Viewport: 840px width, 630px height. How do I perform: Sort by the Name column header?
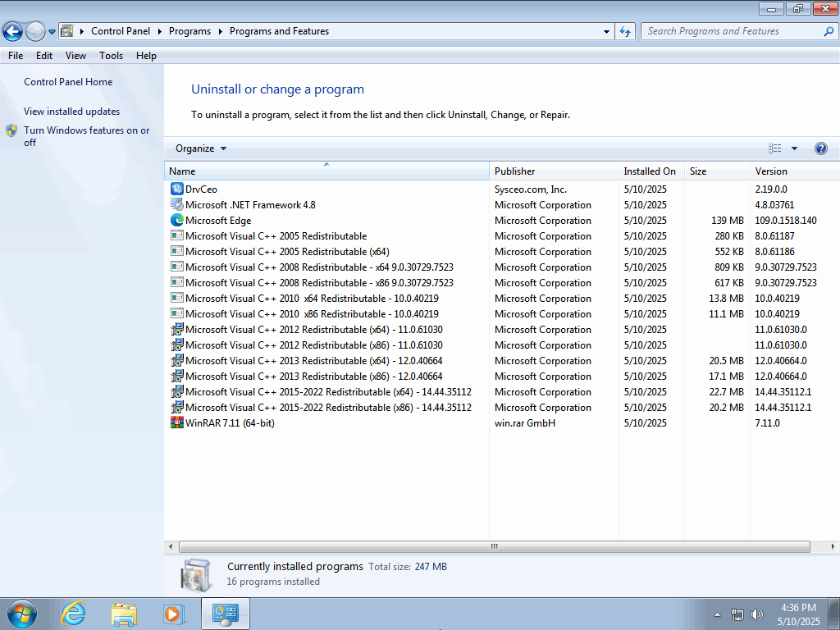326,171
